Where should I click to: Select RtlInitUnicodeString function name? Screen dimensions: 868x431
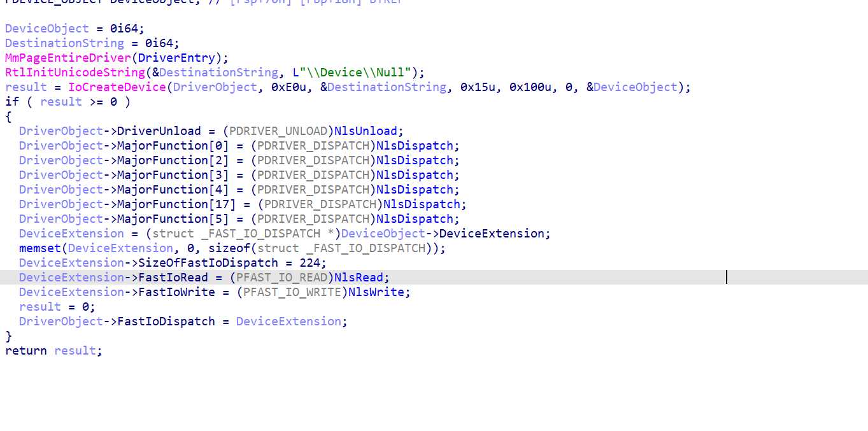[75, 72]
